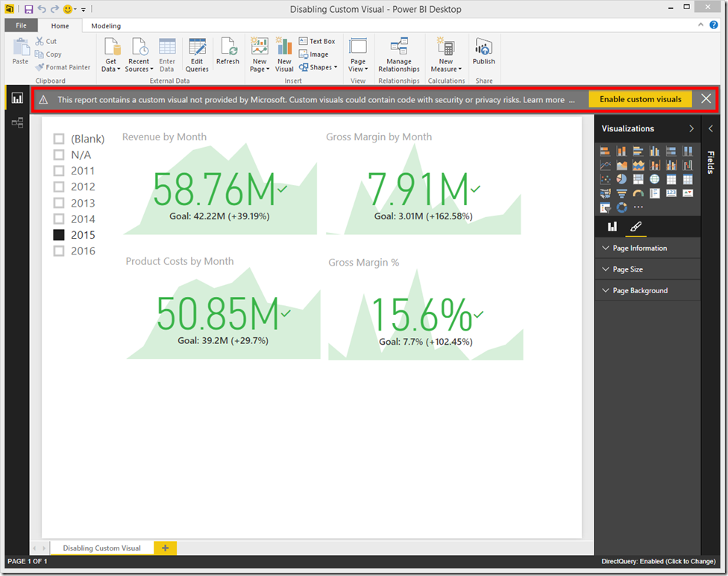Check the 2016 slicer checkbox
This screenshot has width=728, height=576.
(59, 251)
